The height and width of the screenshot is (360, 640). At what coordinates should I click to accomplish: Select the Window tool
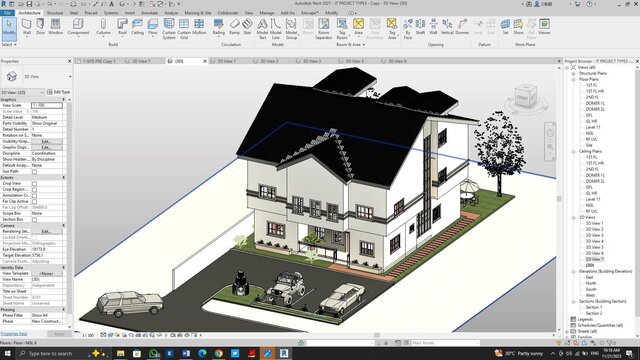(x=56, y=27)
